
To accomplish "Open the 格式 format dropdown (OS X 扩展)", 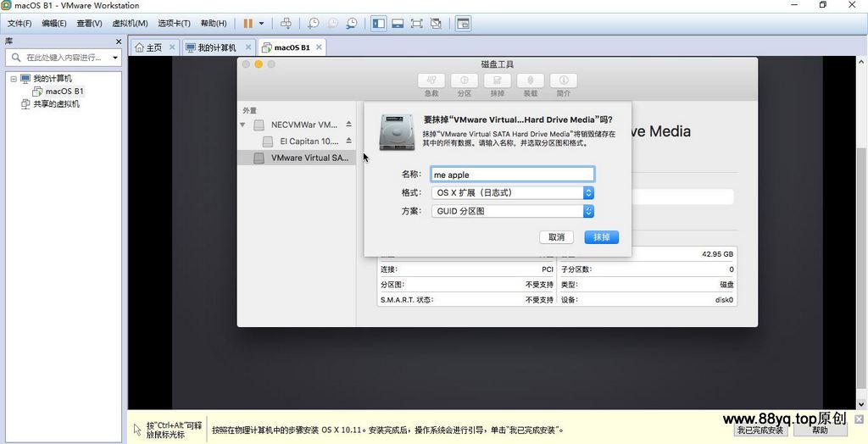I will click(x=513, y=192).
